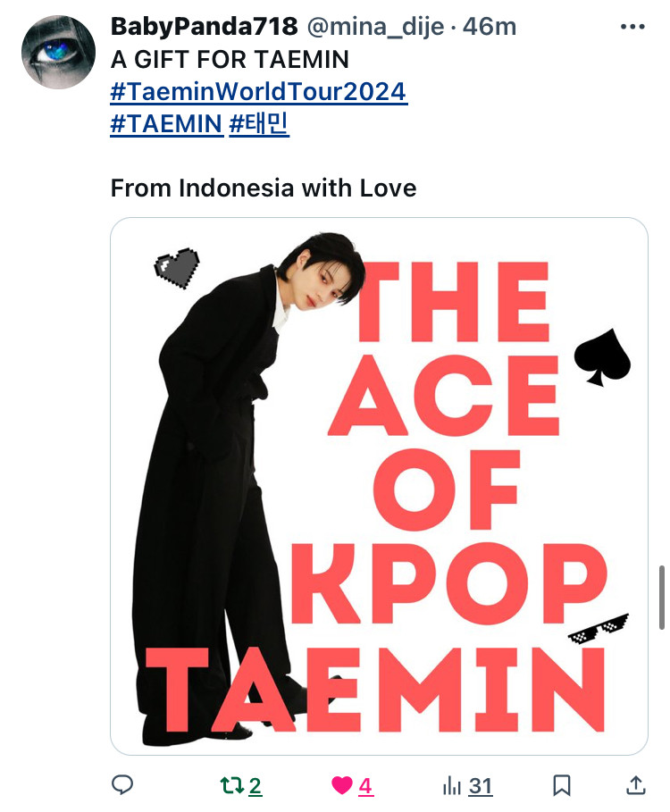Open the three-dot more options menu
Image resolution: width=670 pixels, height=812 pixels.
(632, 27)
